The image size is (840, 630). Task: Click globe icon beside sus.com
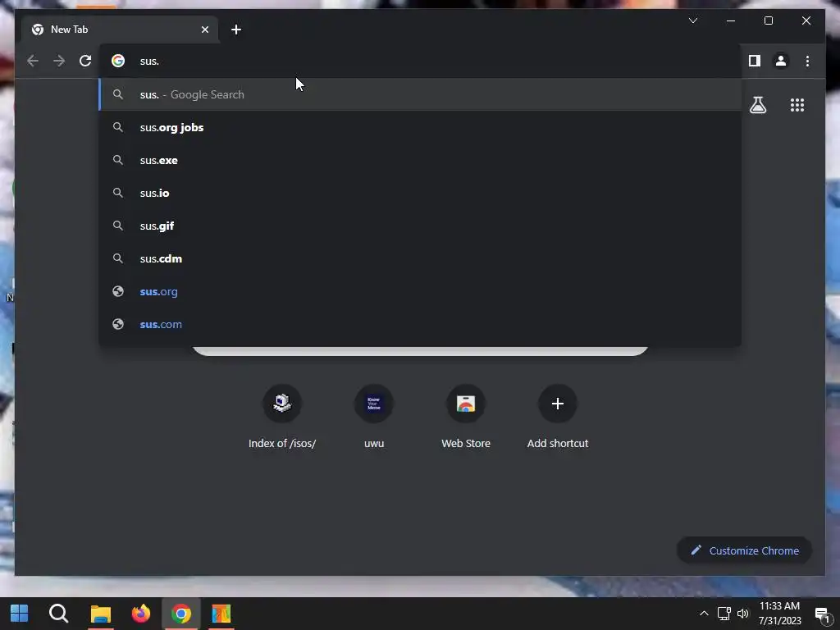[118, 324]
